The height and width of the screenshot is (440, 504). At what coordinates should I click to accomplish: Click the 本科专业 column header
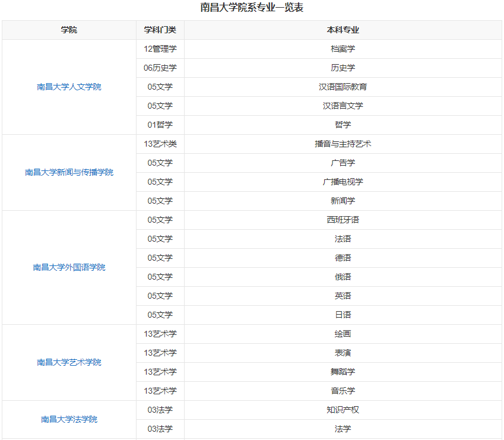click(343, 30)
